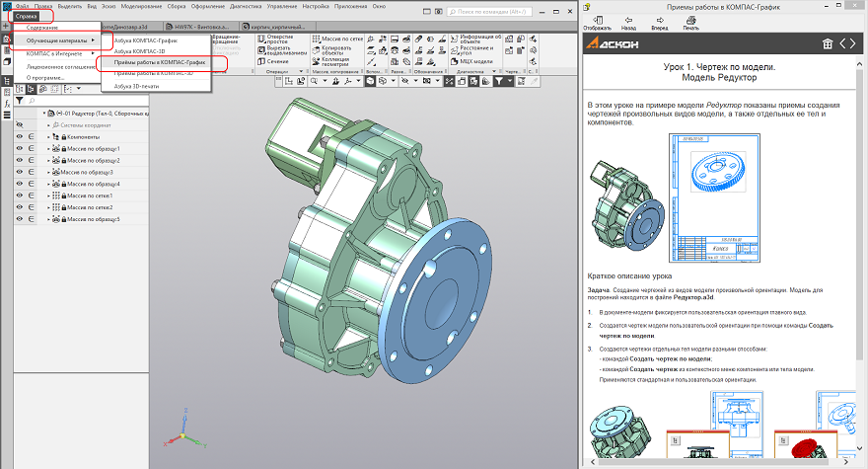Click О программе... menu entry
This screenshot has width=868, height=469.
(x=44, y=76)
